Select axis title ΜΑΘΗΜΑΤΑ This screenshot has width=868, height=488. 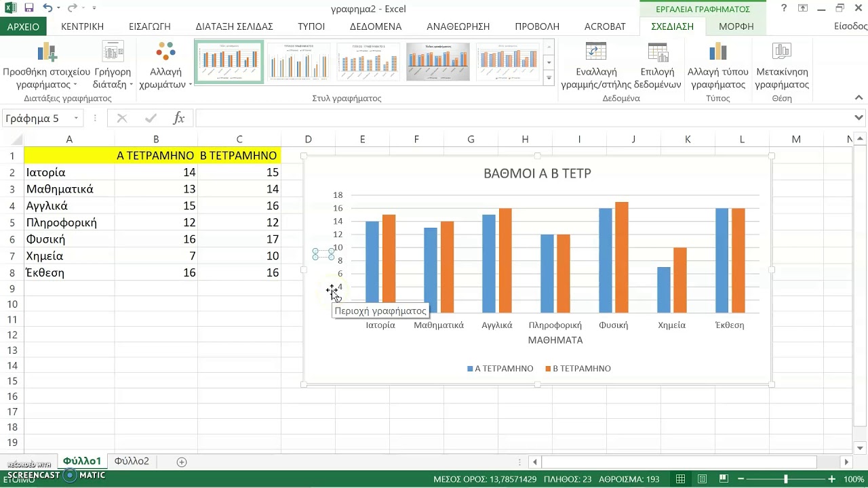[555, 340]
